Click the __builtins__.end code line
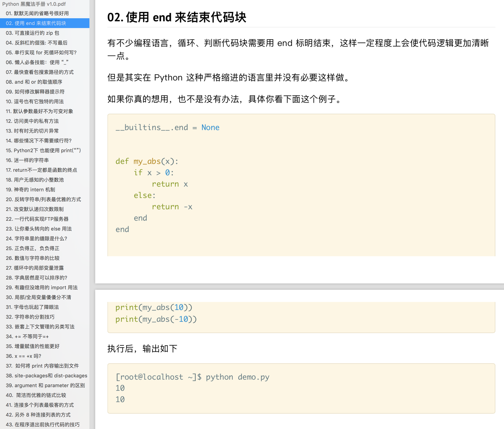Image resolution: width=504 pixels, height=429 pixels. pyautogui.click(x=167, y=127)
